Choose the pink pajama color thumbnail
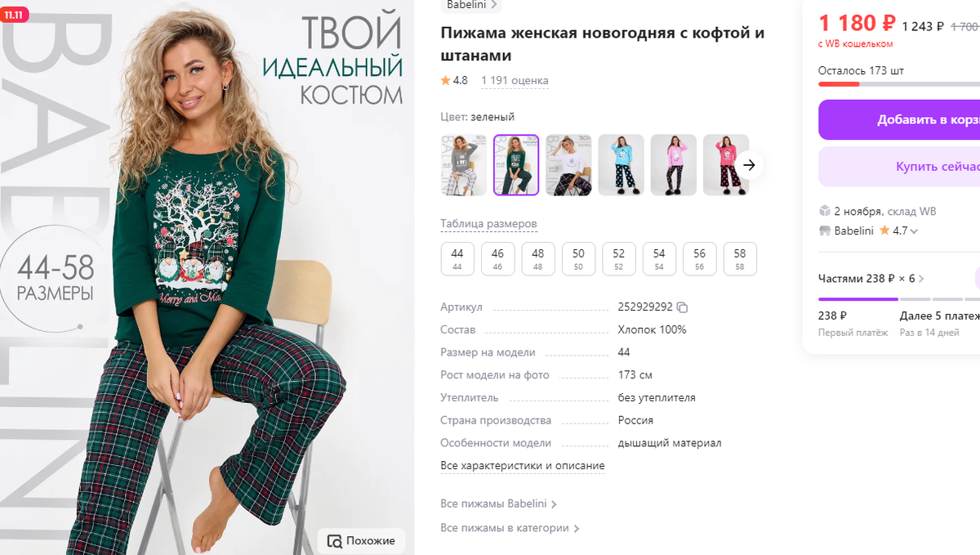Screen dimensions: 980x555 673,165
